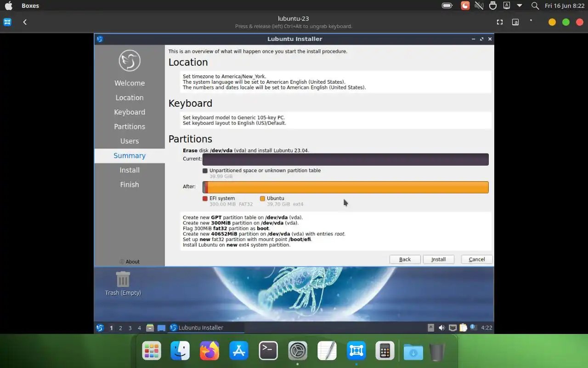Select the Partitions step in sidebar
Image resolution: width=588 pixels, height=368 pixels.
click(x=130, y=126)
